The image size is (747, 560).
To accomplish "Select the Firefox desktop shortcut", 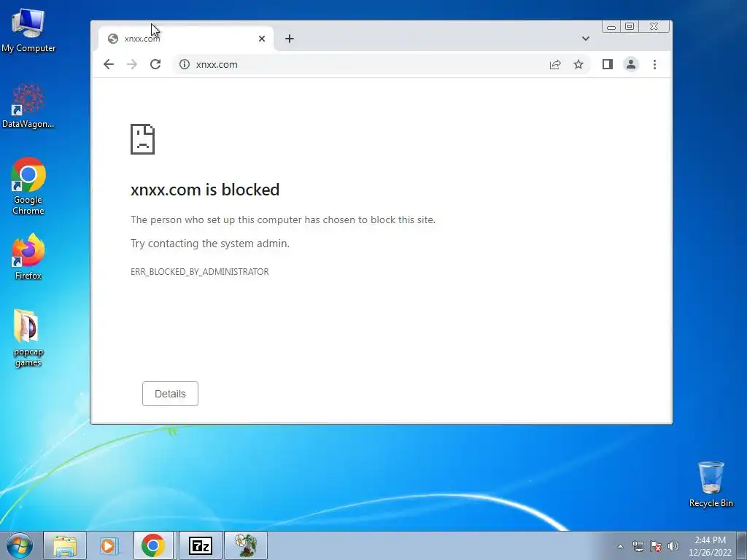I will [x=28, y=257].
